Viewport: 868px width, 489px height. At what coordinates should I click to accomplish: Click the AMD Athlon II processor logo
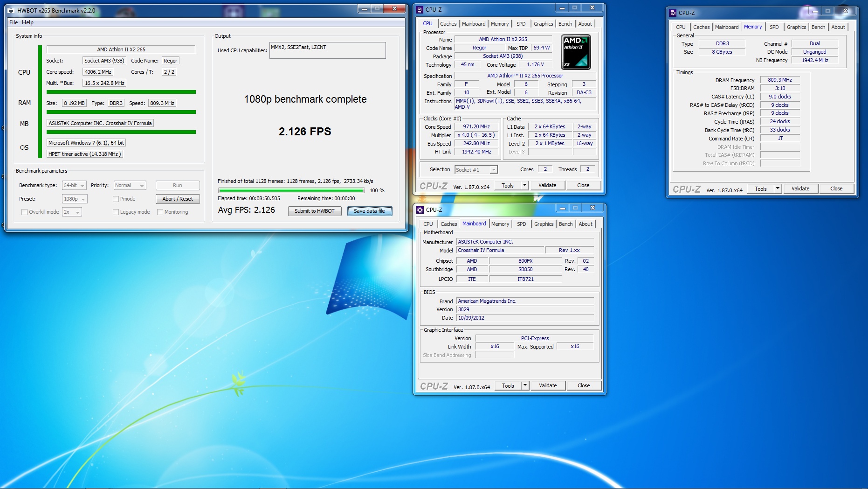[576, 52]
